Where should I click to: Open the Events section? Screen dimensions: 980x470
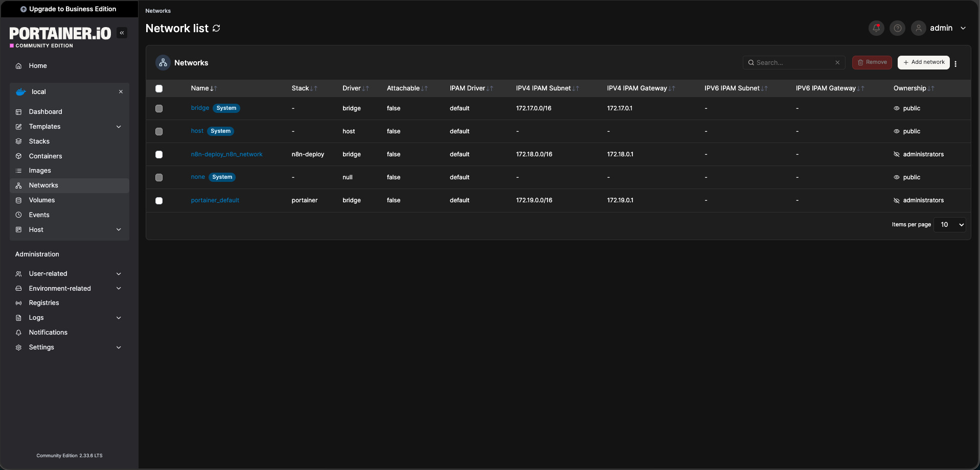point(38,215)
